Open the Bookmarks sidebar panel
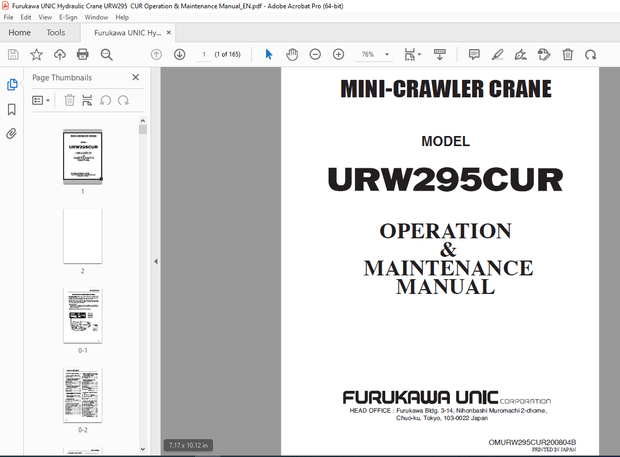 (12, 110)
